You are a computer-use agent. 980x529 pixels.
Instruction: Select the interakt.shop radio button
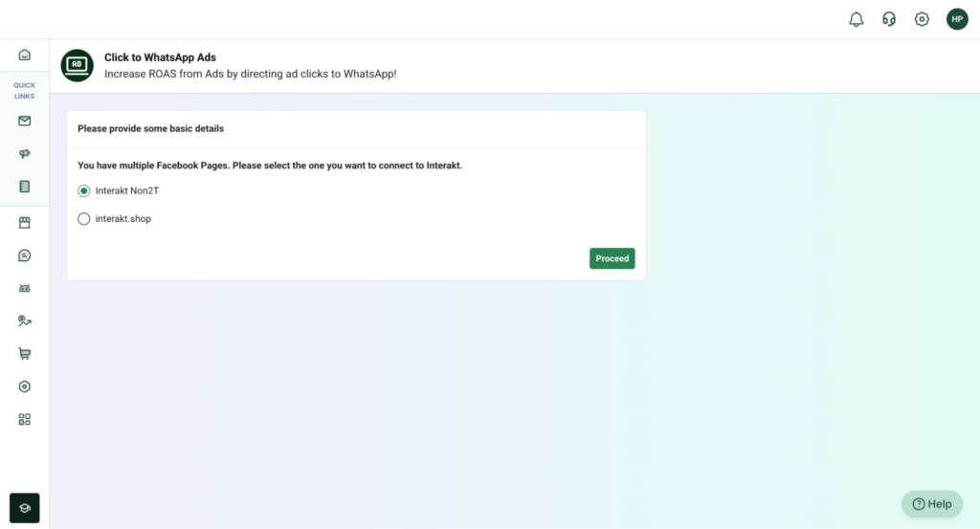coord(84,219)
